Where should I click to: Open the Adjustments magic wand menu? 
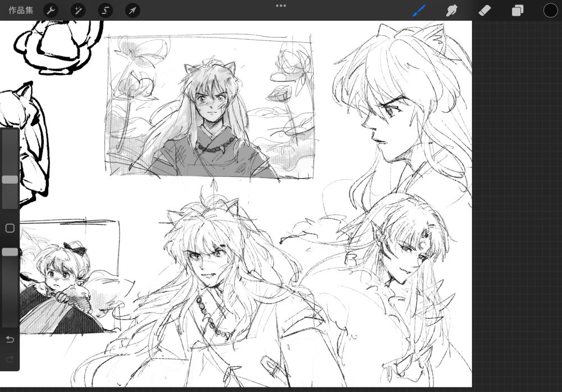pos(78,11)
